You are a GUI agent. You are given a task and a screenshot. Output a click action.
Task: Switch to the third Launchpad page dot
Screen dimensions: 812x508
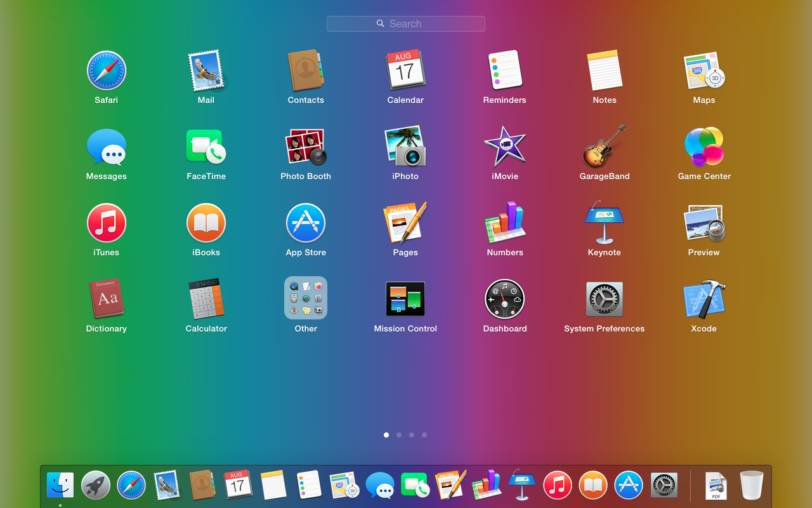[412, 435]
